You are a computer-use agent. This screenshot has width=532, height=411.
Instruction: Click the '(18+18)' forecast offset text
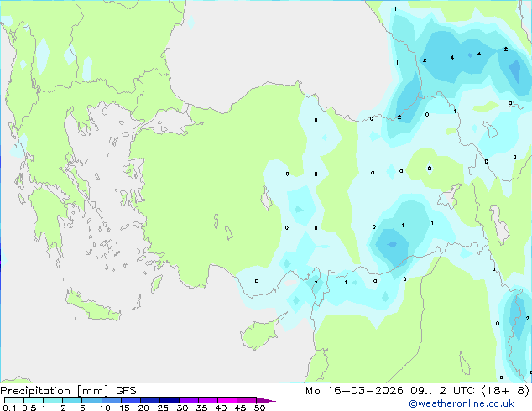(505, 391)
